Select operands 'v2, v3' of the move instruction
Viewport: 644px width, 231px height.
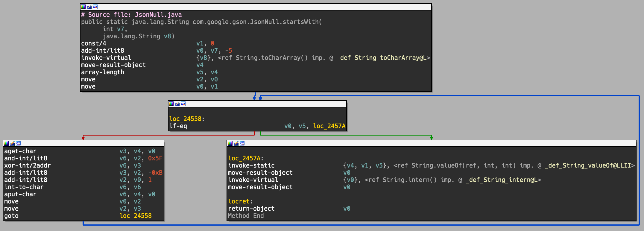(x=130, y=209)
